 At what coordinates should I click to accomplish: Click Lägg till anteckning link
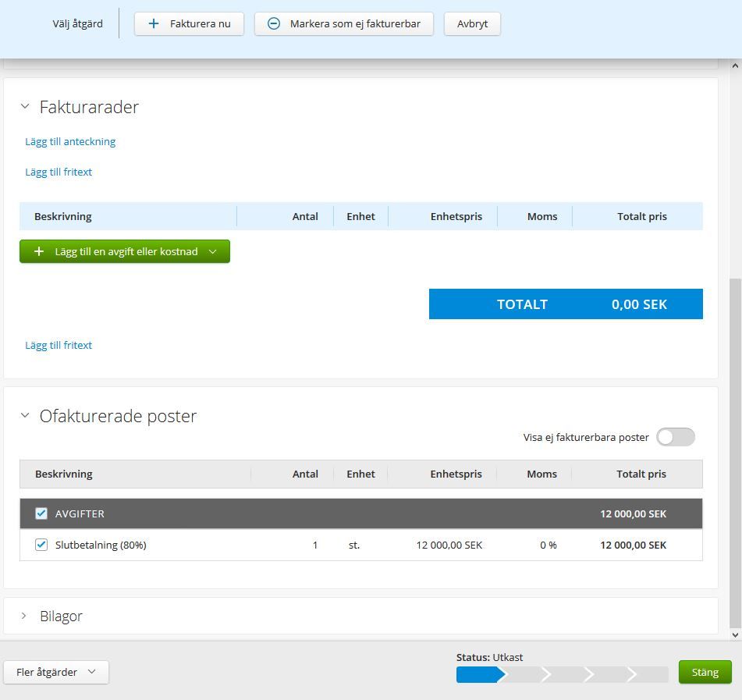click(70, 141)
